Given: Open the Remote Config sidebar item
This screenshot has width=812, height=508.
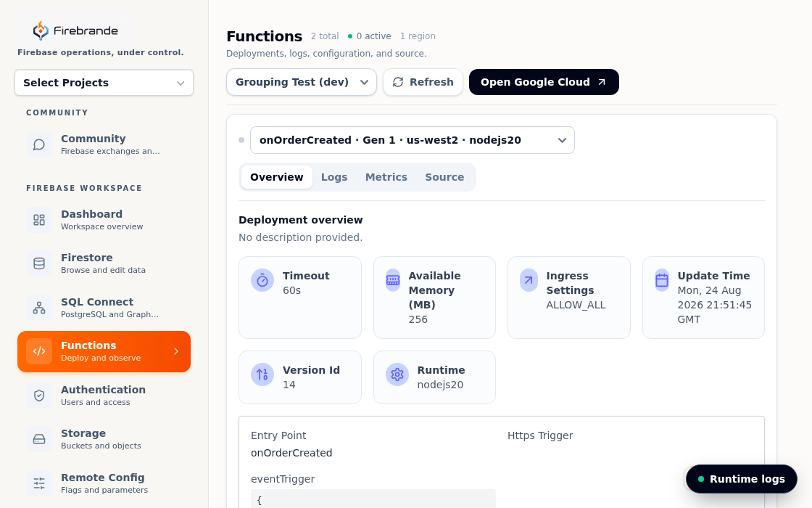Looking at the screenshot, I should coord(104,483).
